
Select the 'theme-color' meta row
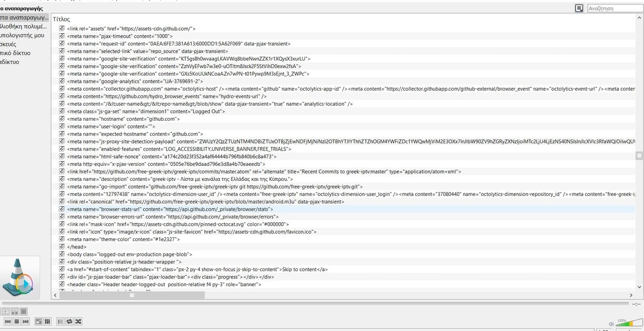pos(344,239)
